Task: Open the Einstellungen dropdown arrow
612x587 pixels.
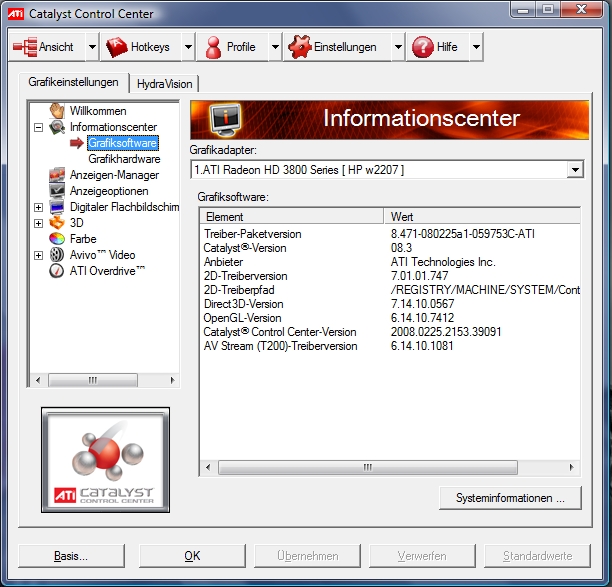Action: (398, 47)
